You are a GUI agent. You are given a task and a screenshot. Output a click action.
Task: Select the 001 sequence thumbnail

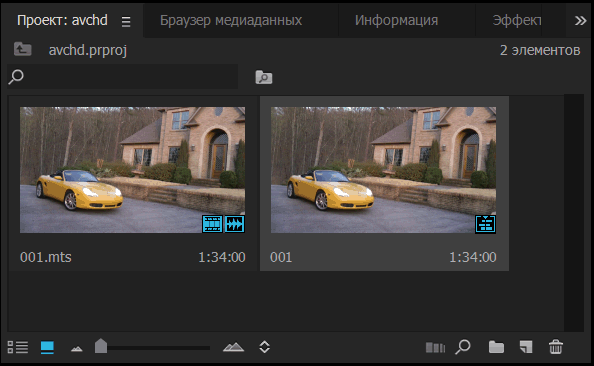tap(383, 170)
